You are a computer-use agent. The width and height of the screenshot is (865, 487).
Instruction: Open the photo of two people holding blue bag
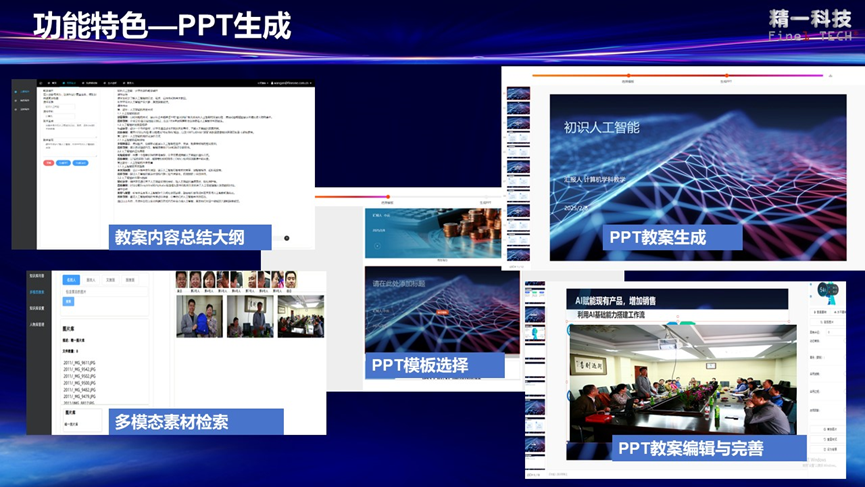(x=200, y=316)
